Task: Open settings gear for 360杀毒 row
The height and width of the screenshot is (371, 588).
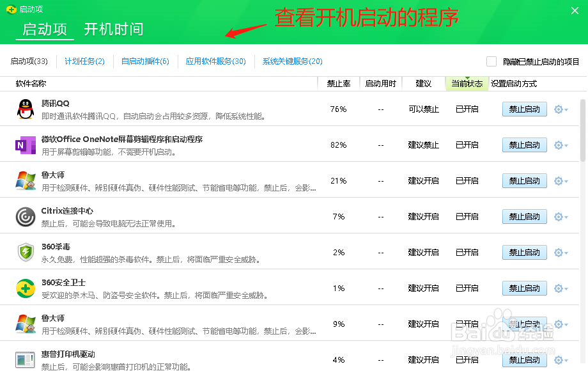Action: click(561, 253)
